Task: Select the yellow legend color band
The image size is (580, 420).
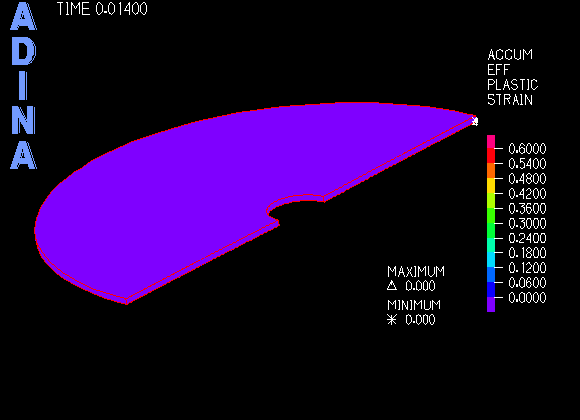Action: click(491, 186)
